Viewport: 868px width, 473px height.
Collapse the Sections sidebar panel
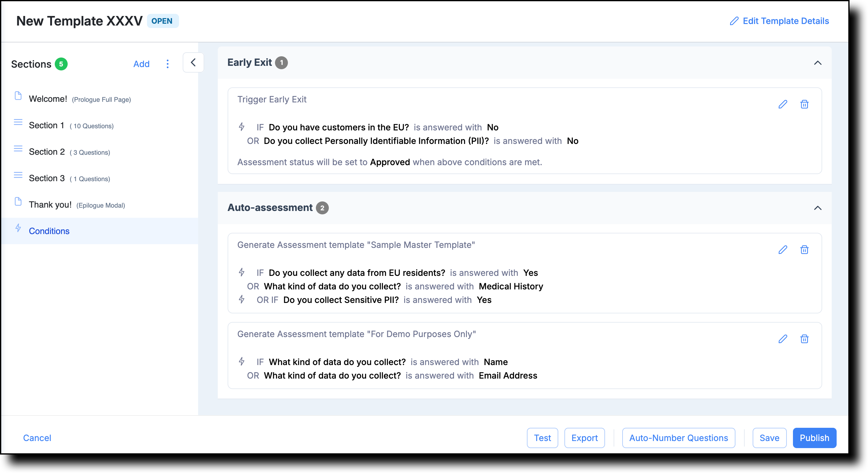pyautogui.click(x=193, y=63)
